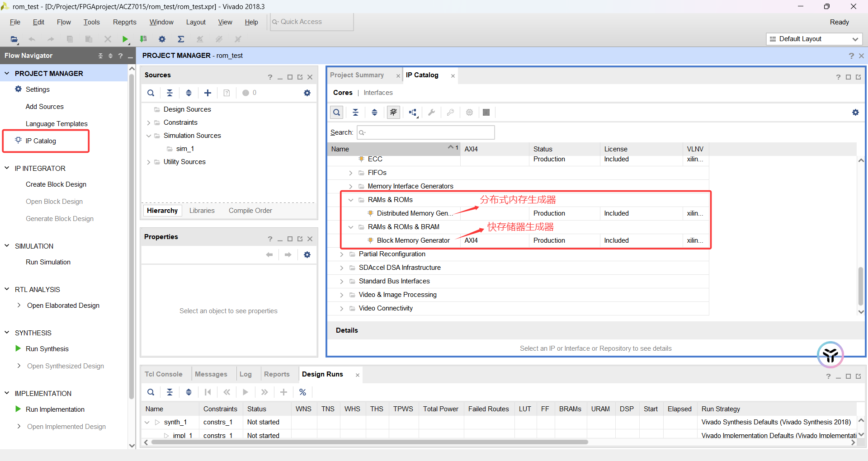Select Block Memory Generator IP
868x461 pixels.
(x=413, y=240)
